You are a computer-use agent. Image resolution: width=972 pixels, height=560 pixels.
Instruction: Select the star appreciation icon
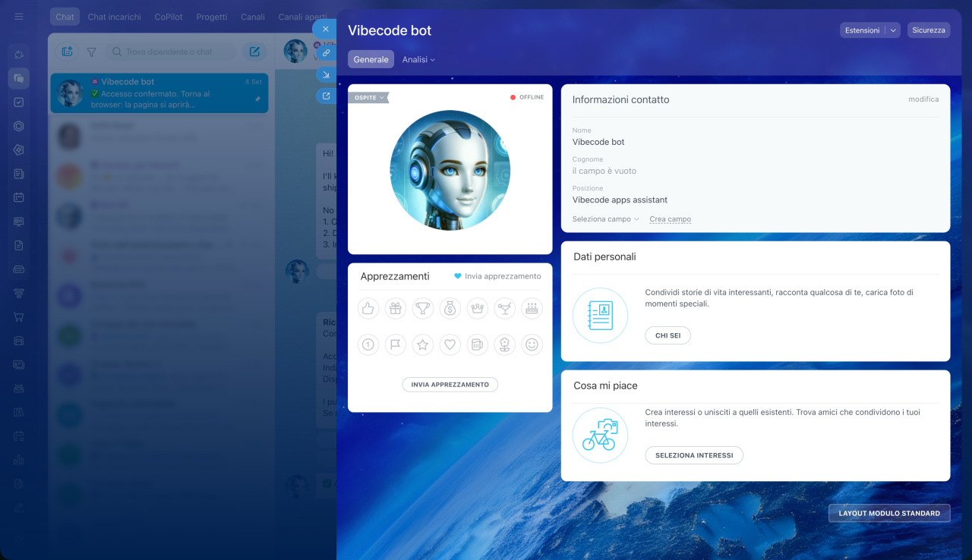[423, 344]
